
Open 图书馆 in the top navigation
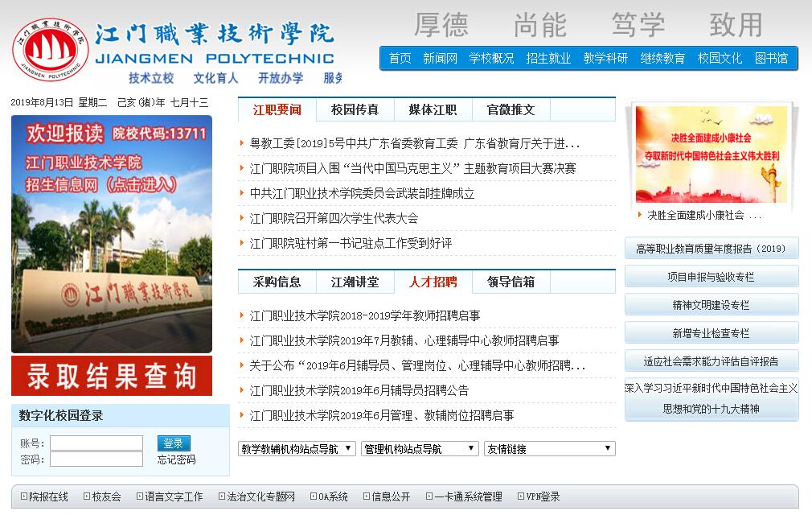771,58
